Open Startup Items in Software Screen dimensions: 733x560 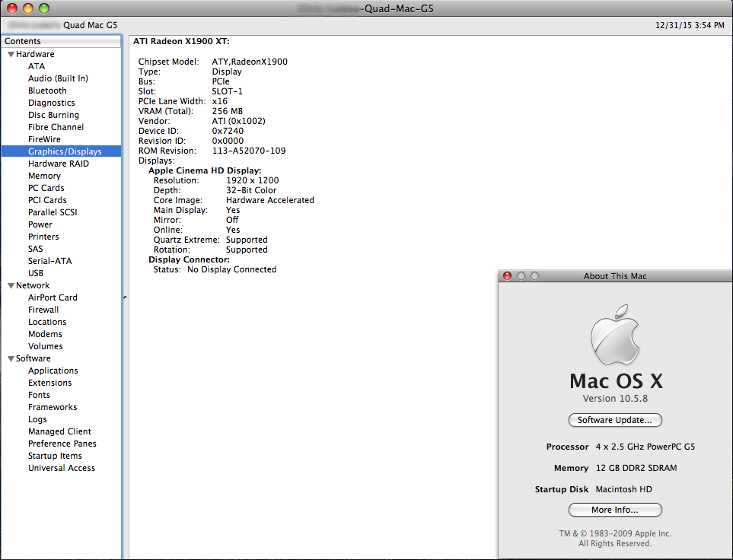(55, 456)
